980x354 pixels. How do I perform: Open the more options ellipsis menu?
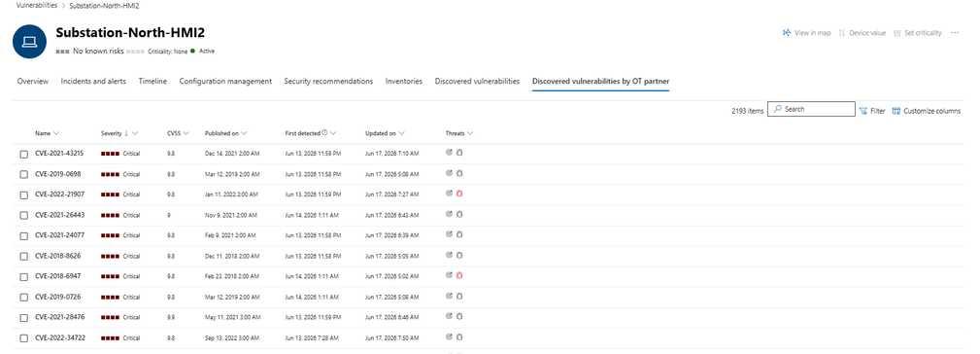point(955,32)
